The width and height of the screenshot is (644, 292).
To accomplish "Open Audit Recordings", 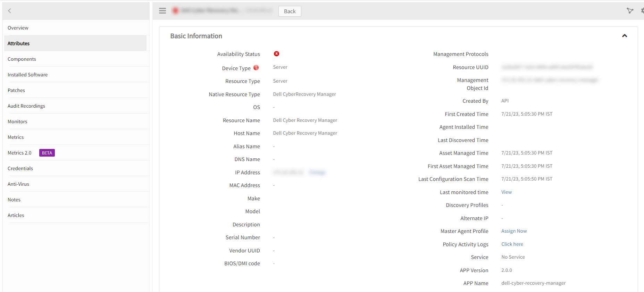I will tap(76, 106).
